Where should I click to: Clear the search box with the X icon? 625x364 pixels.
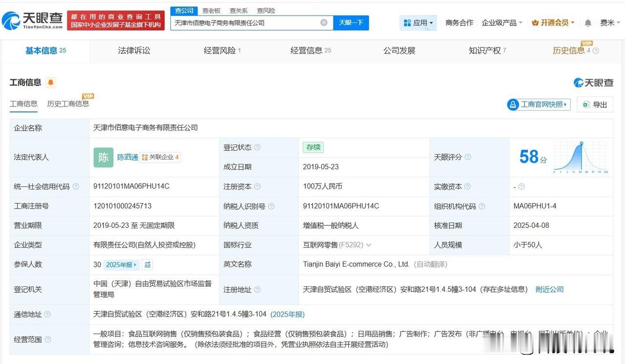point(324,22)
